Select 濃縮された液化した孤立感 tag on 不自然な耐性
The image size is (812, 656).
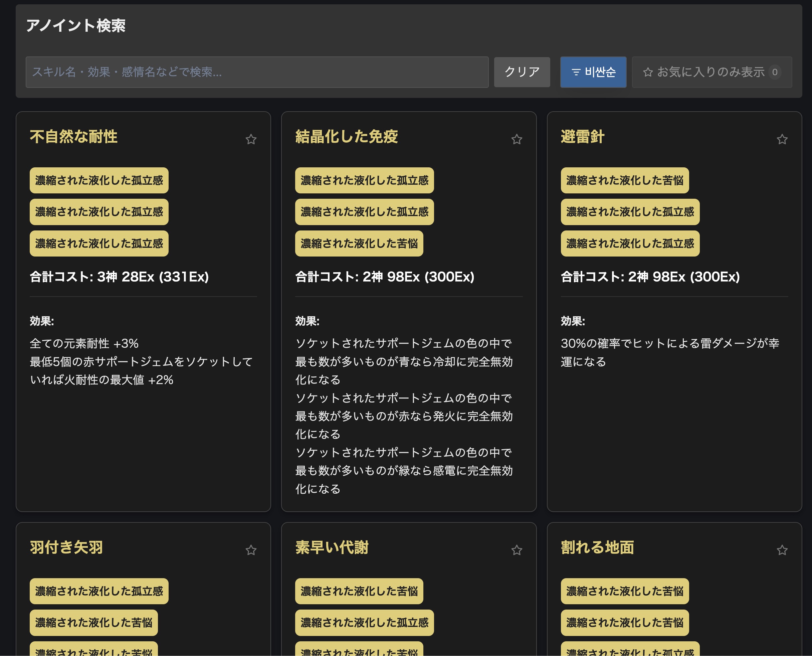pos(99,180)
